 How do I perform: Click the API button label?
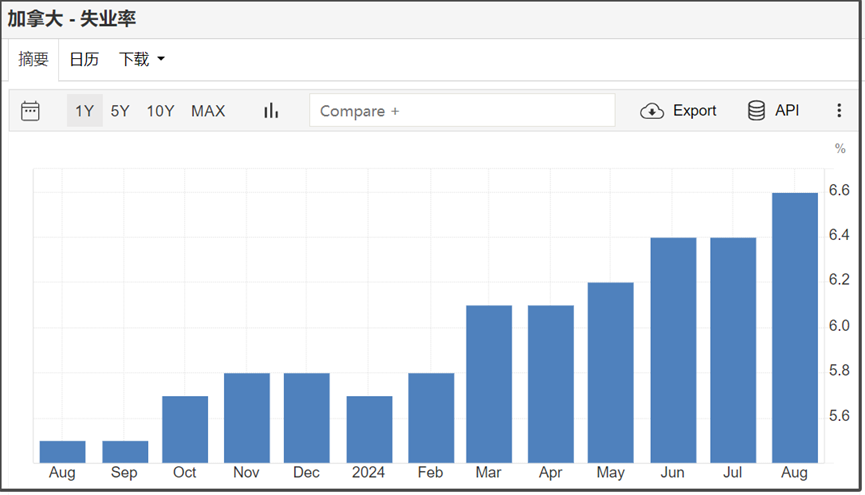click(787, 111)
